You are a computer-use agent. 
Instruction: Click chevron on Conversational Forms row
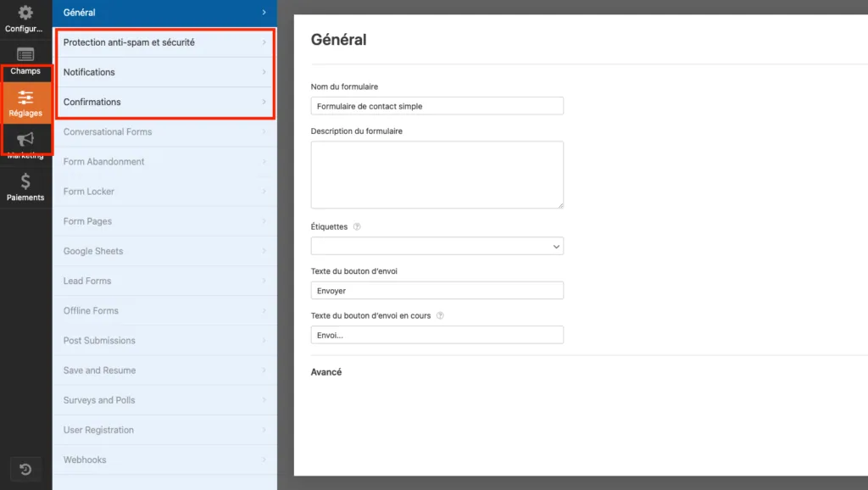(x=264, y=131)
